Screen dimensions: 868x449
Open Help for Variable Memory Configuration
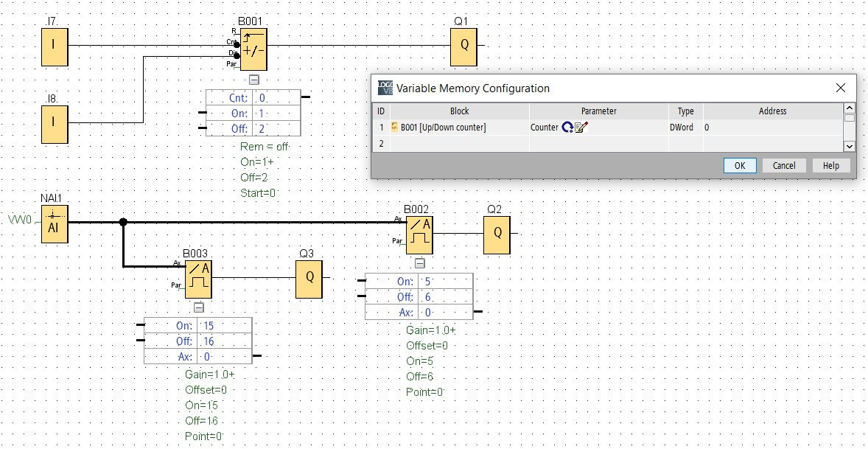pyautogui.click(x=830, y=165)
